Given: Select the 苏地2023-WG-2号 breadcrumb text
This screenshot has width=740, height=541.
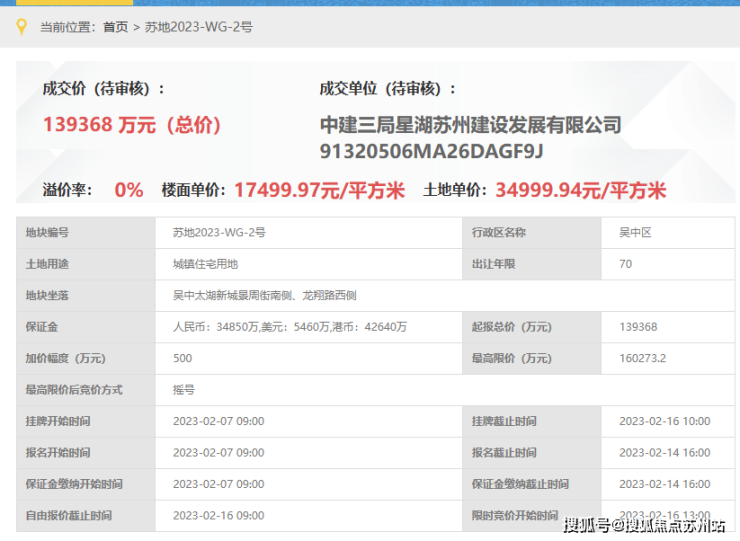Looking at the screenshot, I should 198,27.
